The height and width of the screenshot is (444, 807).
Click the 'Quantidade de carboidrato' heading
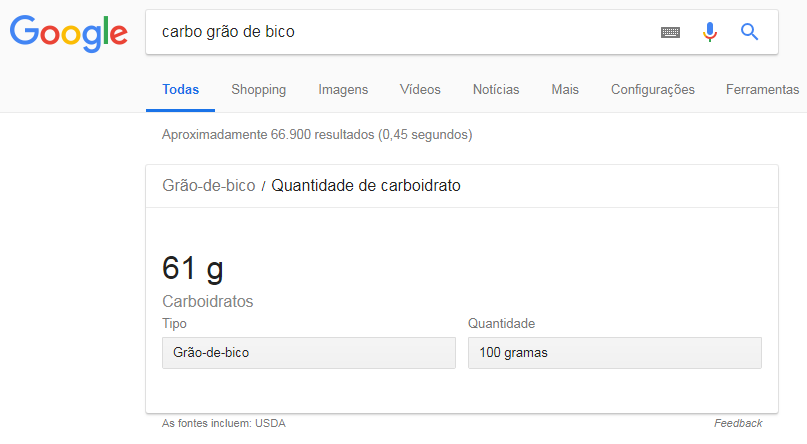point(366,185)
